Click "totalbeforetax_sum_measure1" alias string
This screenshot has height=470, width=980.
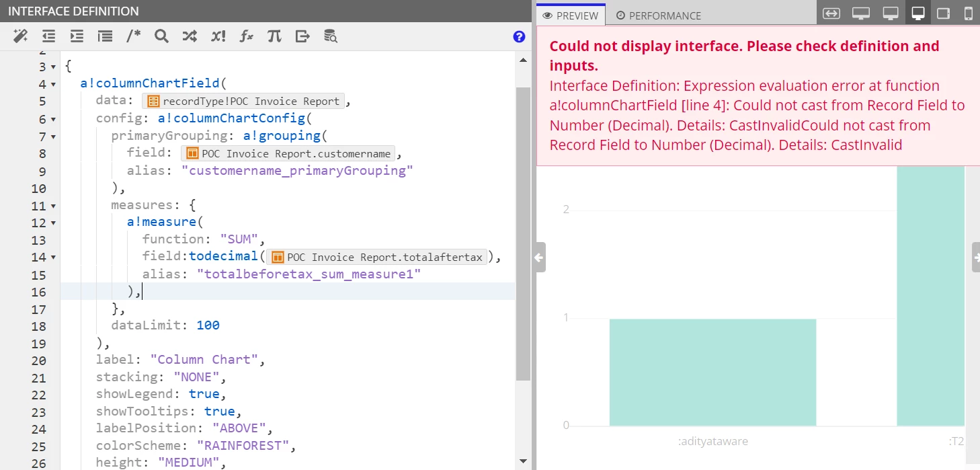pyautogui.click(x=309, y=274)
